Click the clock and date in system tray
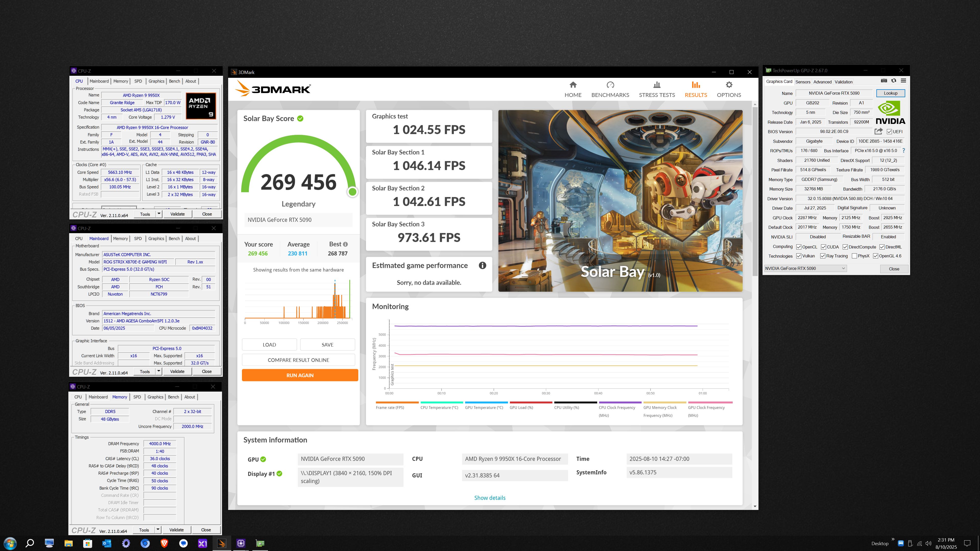The width and height of the screenshot is (980, 551). pyautogui.click(x=946, y=543)
